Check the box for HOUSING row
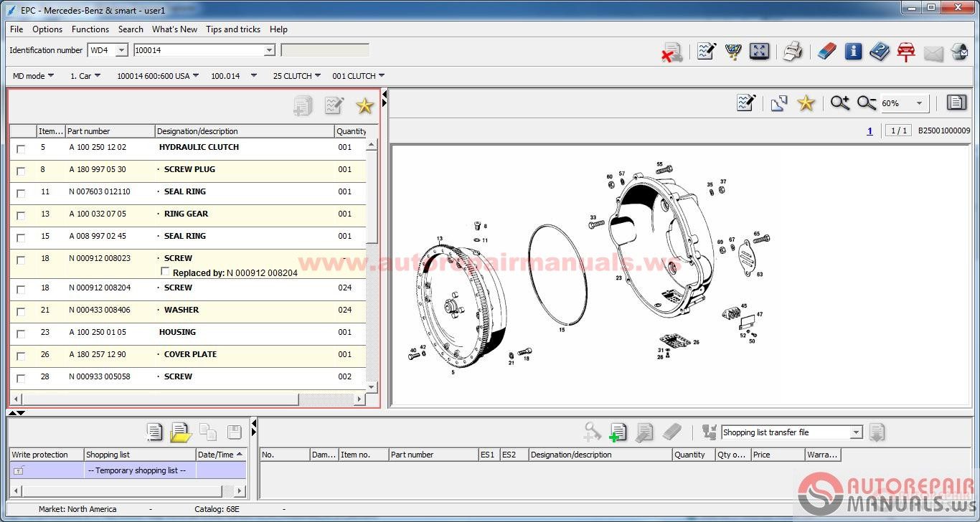980x522 pixels. pos(21,334)
